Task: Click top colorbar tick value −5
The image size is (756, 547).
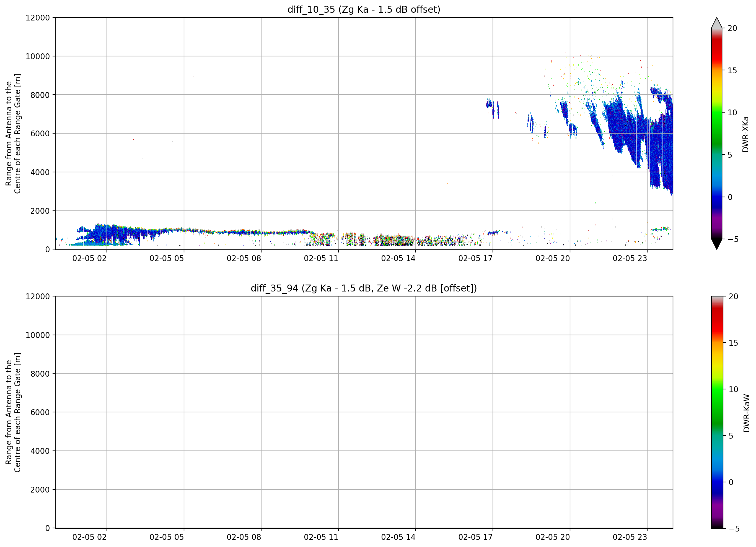Action: 733,239
